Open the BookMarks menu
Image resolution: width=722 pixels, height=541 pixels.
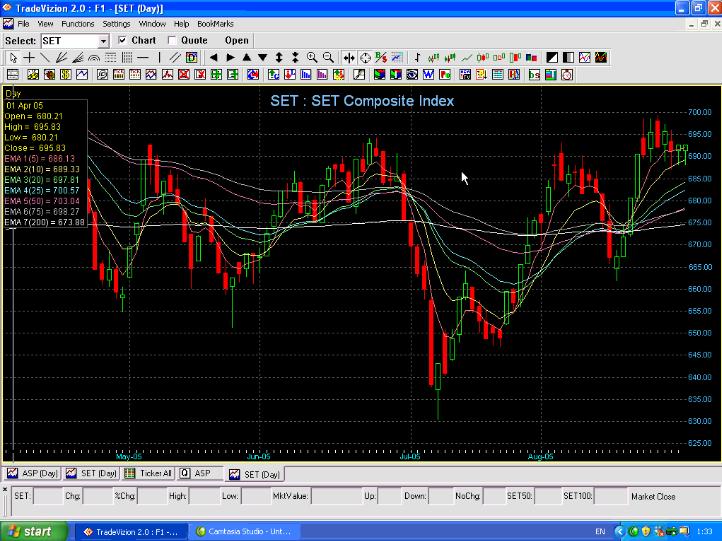pyautogui.click(x=215, y=23)
